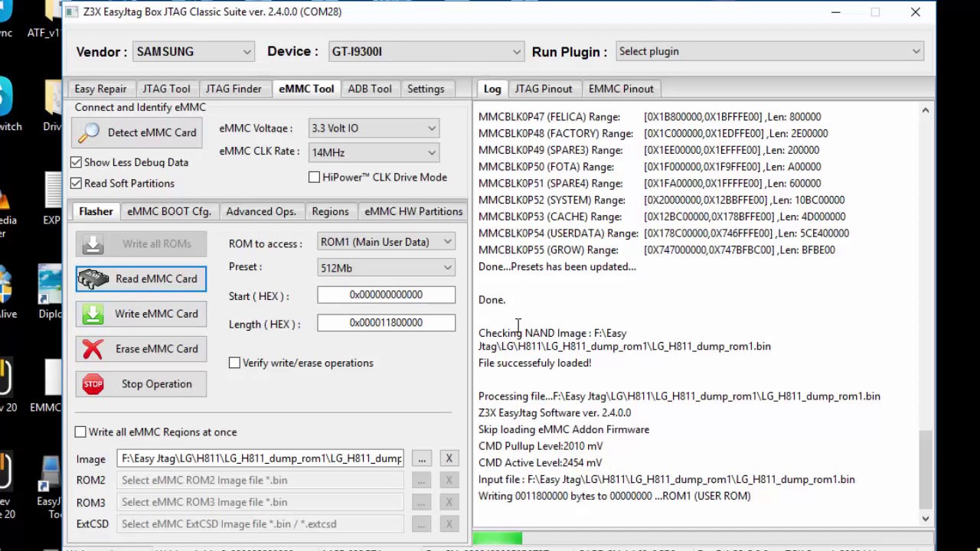Browse for ROM3 image file
The width and height of the screenshot is (980, 551).
coord(422,502)
